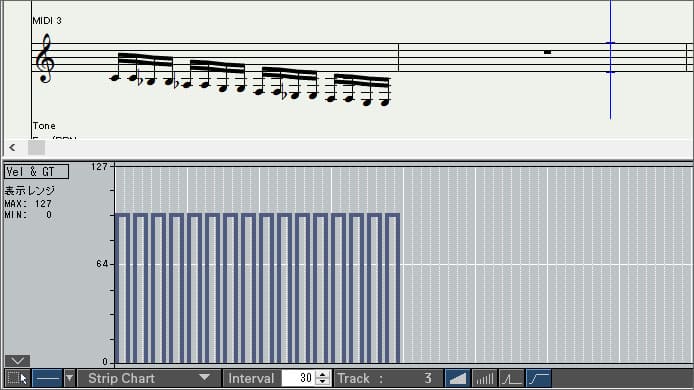Open the Strip Chart dropdown
694x390 pixels.
point(149,378)
